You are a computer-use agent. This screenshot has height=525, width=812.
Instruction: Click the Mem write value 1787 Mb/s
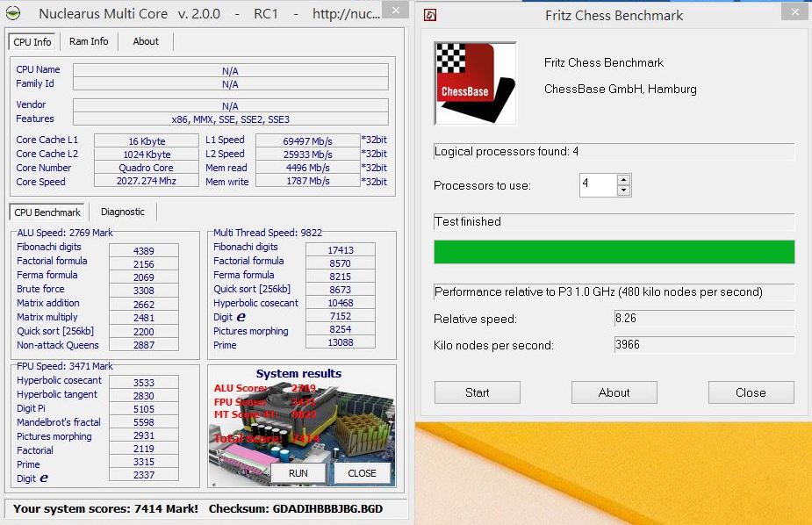307,181
